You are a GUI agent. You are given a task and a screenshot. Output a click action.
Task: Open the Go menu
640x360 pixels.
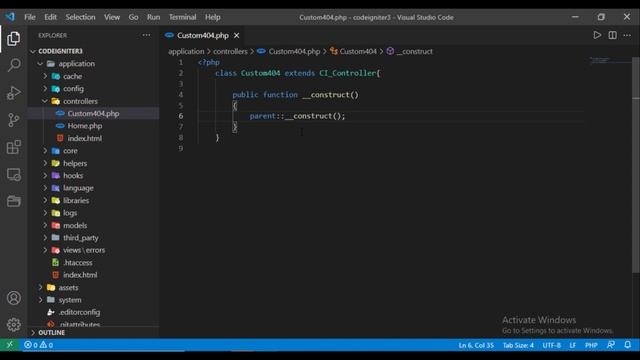coord(133,17)
